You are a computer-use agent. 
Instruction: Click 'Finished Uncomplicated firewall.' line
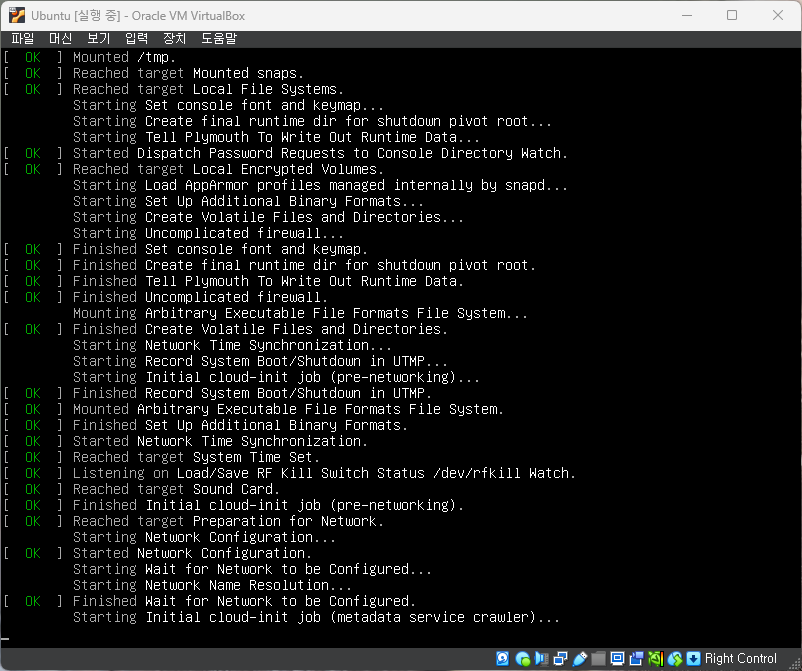200,297
